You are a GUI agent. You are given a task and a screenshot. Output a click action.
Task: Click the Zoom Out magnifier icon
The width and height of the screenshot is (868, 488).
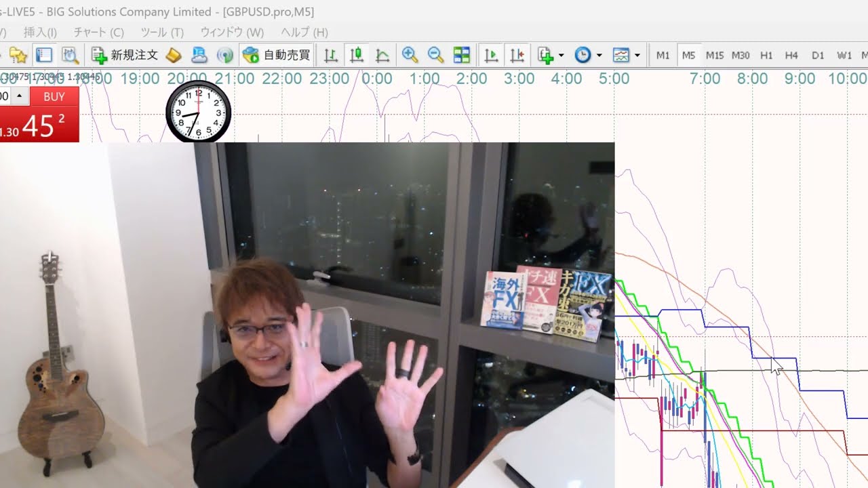point(435,55)
